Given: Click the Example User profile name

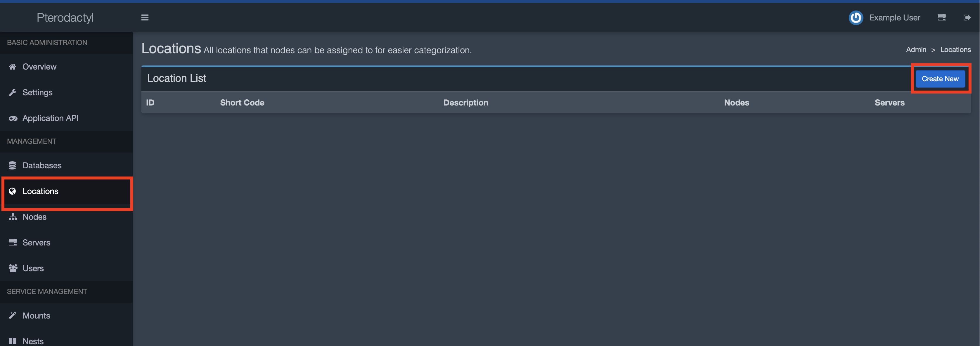Looking at the screenshot, I should pos(894,17).
